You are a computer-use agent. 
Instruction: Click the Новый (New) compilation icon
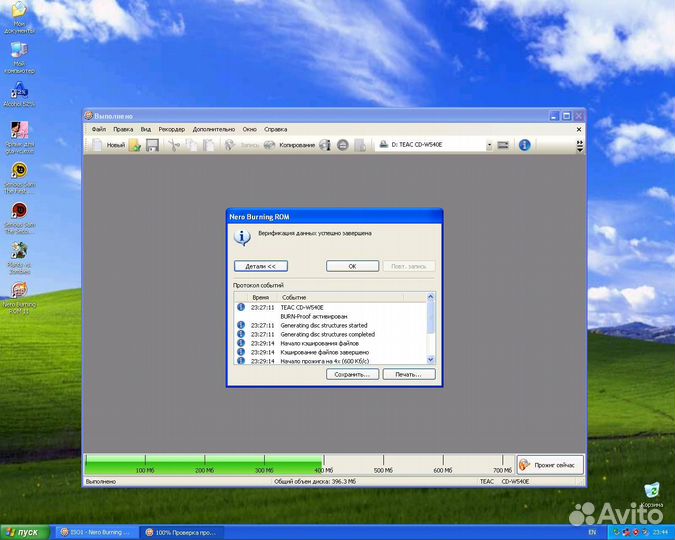point(98,145)
